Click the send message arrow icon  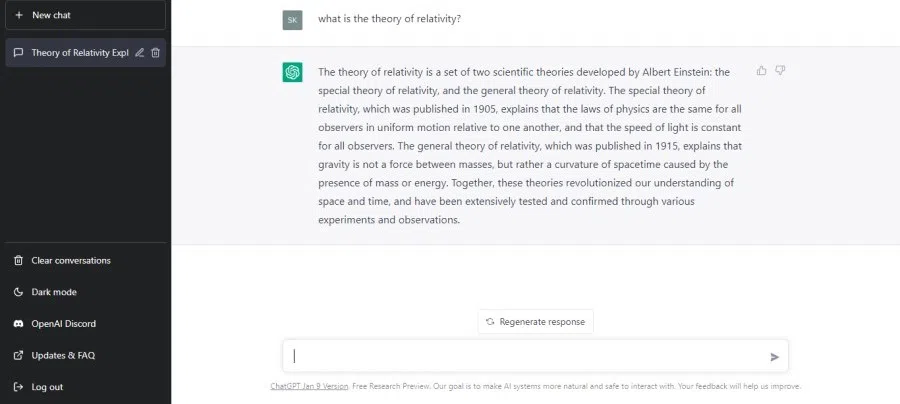tap(774, 356)
